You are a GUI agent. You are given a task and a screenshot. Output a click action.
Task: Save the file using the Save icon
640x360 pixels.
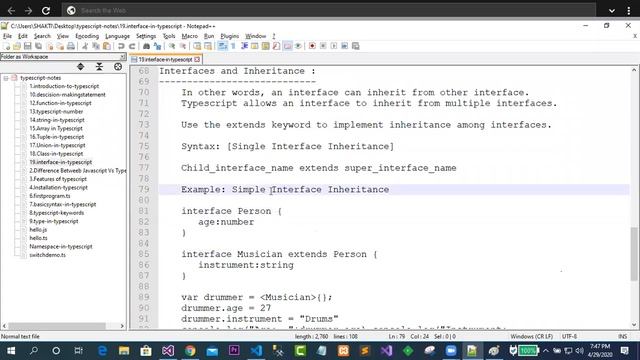[x=28, y=46]
